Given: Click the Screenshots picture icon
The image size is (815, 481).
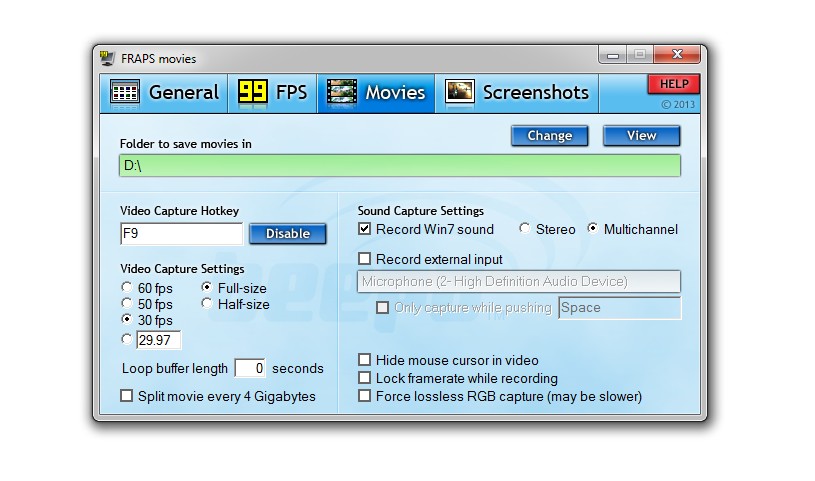Looking at the screenshot, I should [x=460, y=92].
